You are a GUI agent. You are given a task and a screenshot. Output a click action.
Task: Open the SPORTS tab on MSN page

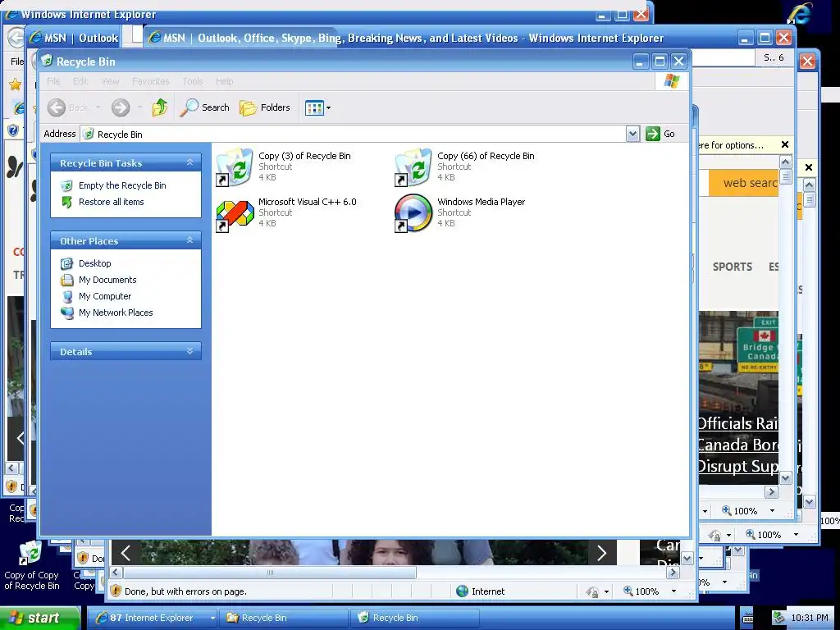click(x=733, y=267)
